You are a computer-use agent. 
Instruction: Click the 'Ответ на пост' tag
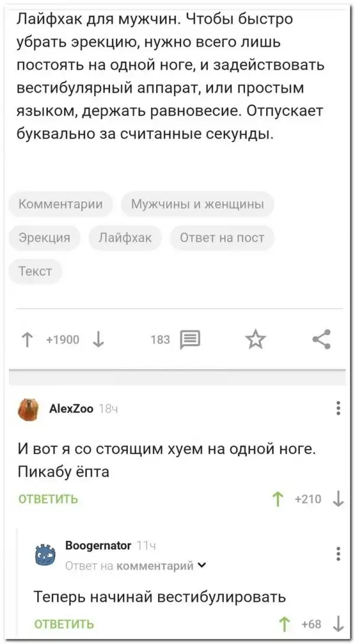221,238
